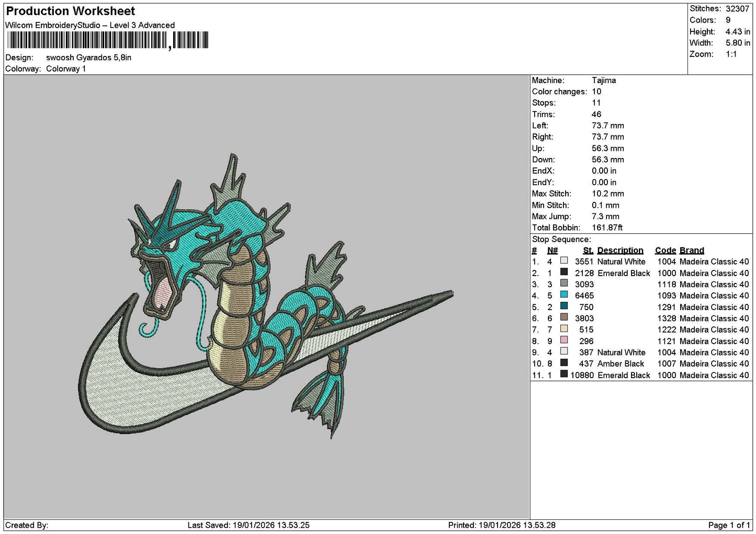Click the Machine value 'Tajima'
The height and width of the screenshot is (534, 756).
(x=604, y=81)
